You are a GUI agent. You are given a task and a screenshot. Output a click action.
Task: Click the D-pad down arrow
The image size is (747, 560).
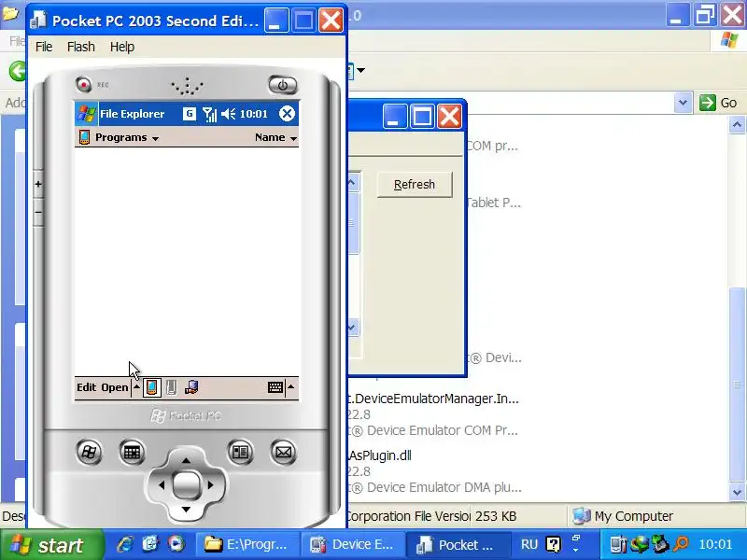(x=186, y=510)
